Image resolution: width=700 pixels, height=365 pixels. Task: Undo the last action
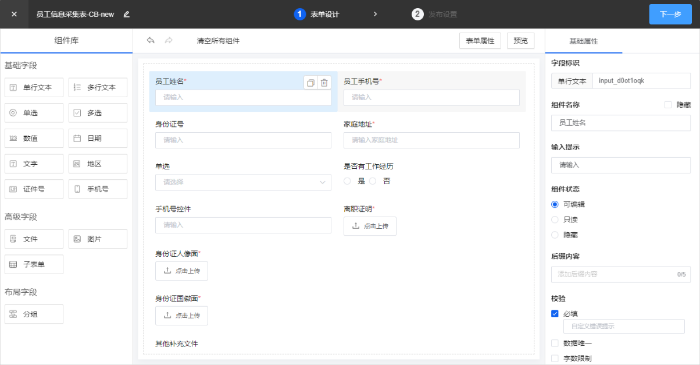point(150,41)
